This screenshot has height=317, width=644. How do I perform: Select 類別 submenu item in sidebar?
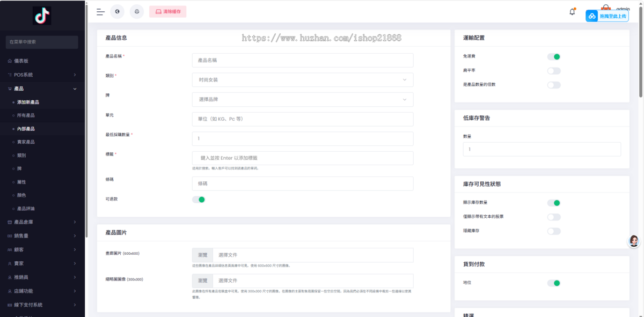tap(21, 156)
